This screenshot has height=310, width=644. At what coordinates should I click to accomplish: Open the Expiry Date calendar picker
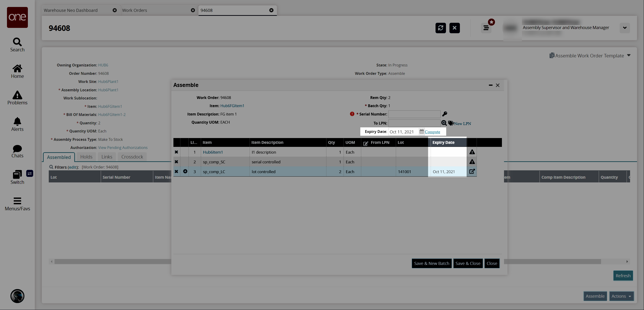[422, 132]
